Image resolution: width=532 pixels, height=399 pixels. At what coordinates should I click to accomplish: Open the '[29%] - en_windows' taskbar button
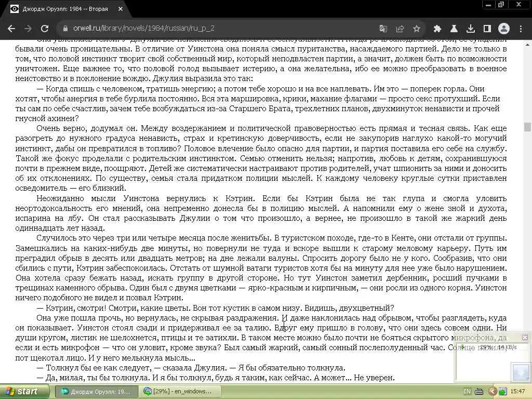pyautogui.click(x=180, y=391)
